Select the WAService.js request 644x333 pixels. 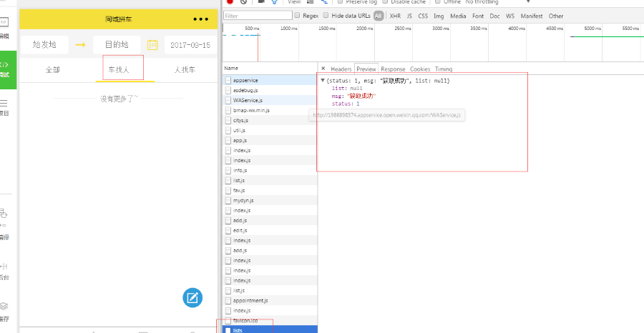tap(270, 100)
